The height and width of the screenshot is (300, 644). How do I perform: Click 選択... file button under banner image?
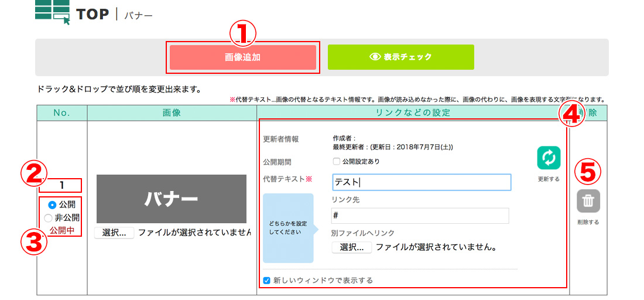click(x=114, y=233)
